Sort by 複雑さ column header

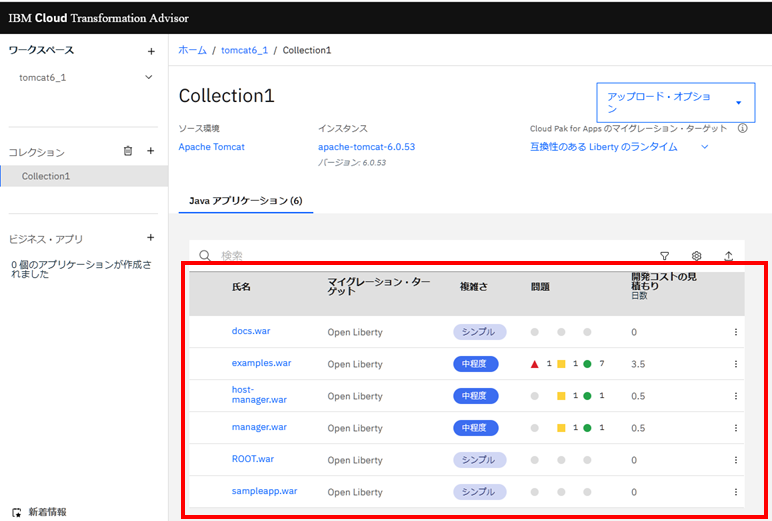(474, 287)
